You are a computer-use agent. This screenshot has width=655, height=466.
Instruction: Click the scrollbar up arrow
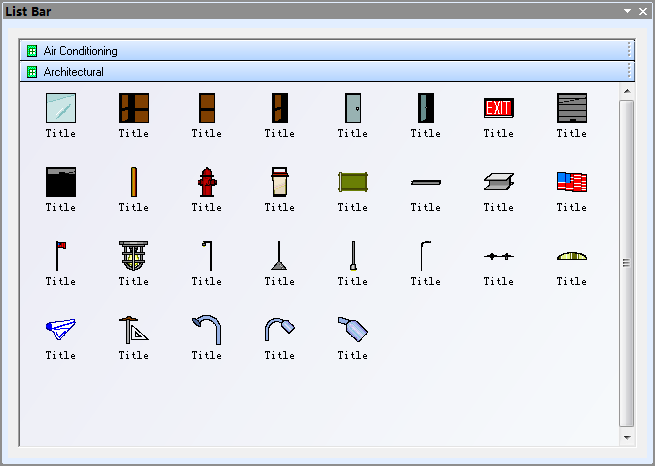click(627, 91)
